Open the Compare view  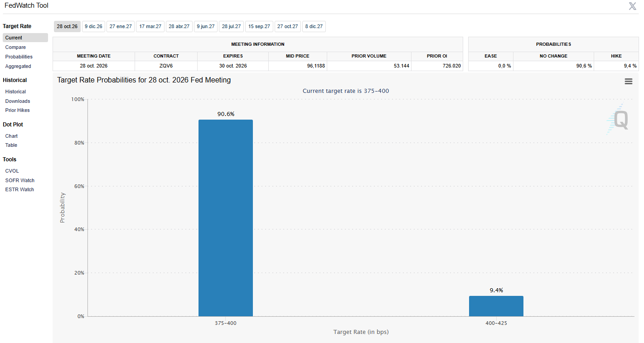pyautogui.click(x=15, y=47)
